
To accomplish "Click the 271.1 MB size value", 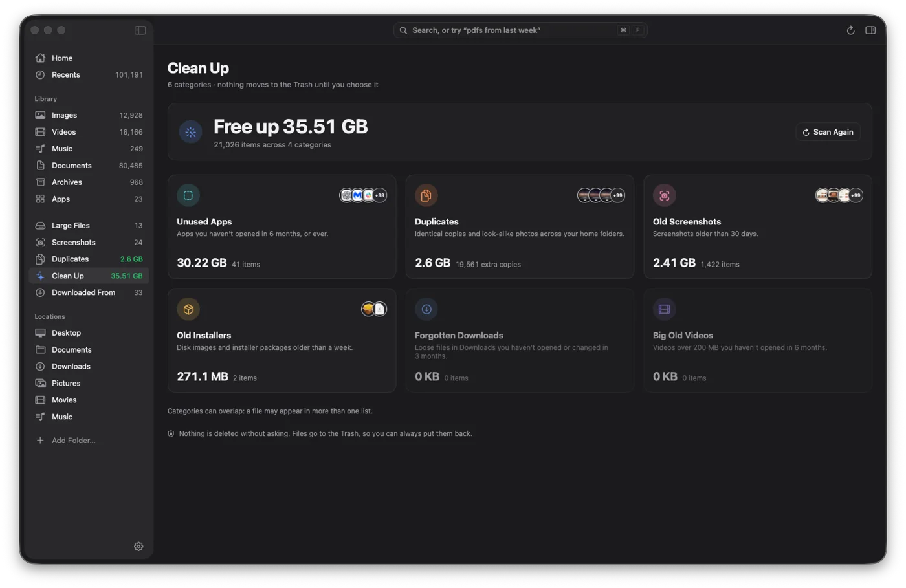I will click(x=203, y=377).
